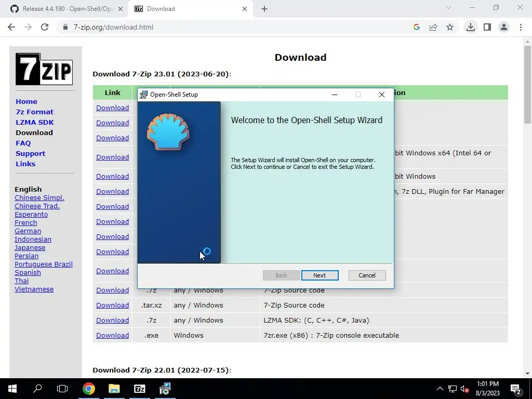The width and height of the screenshot is (532, 399).
Task: Click Chrome icon in taskbar
Action: pos(88,389)
